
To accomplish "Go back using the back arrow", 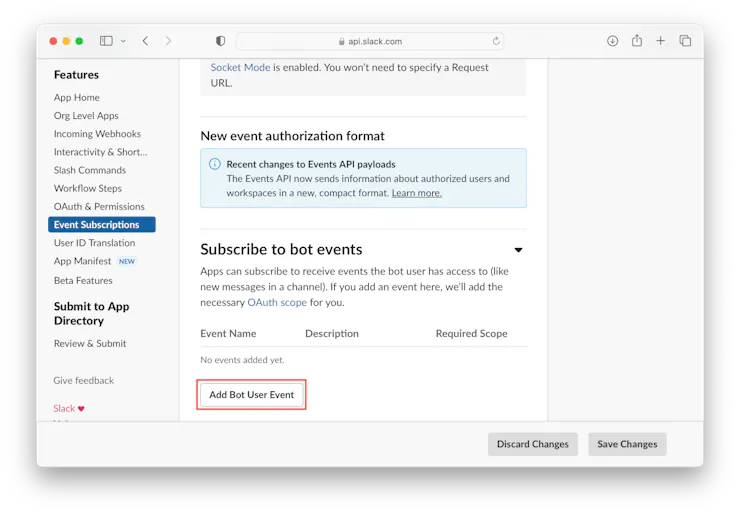I will tap(145, 41).
